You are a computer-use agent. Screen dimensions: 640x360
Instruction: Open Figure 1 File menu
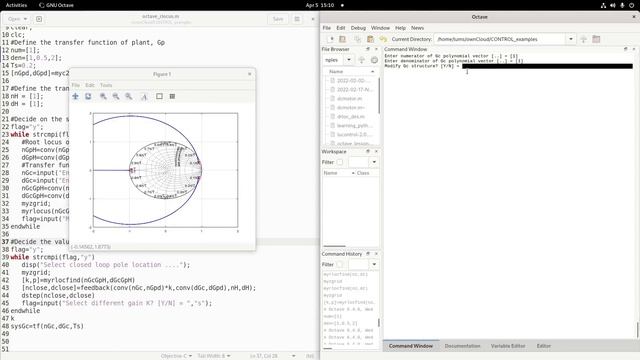click(76, 85)
